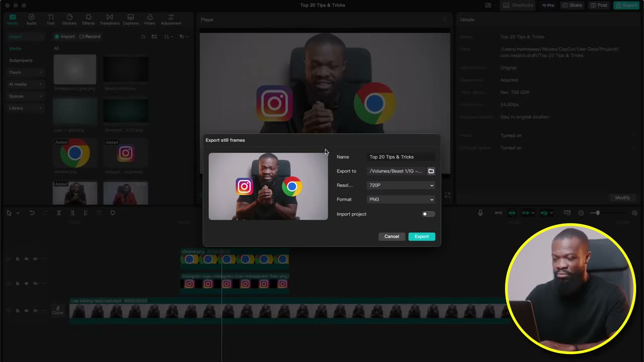This screenshot has width=644, height=362.
Task: Click the trim right of playhead icon
Action: [x=86, y=213]
